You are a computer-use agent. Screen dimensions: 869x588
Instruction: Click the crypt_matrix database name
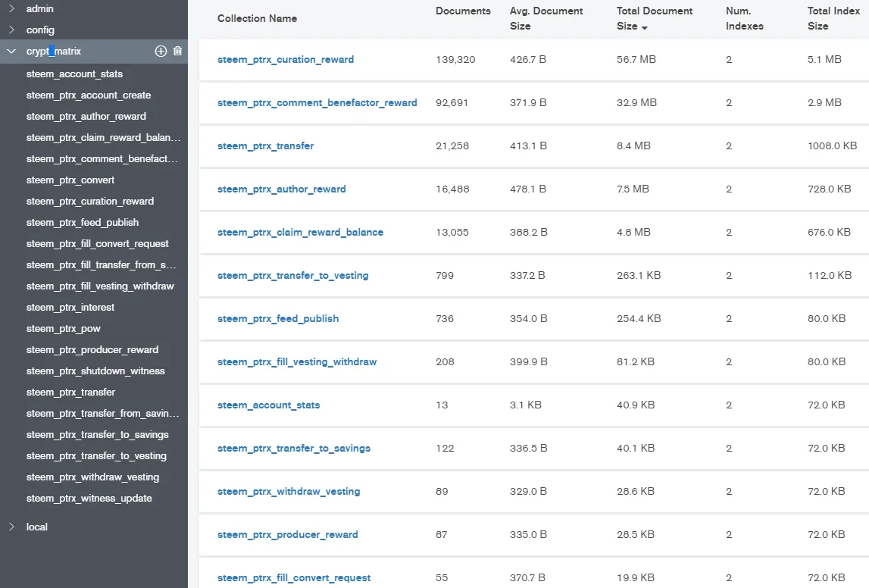coord(53,51)
